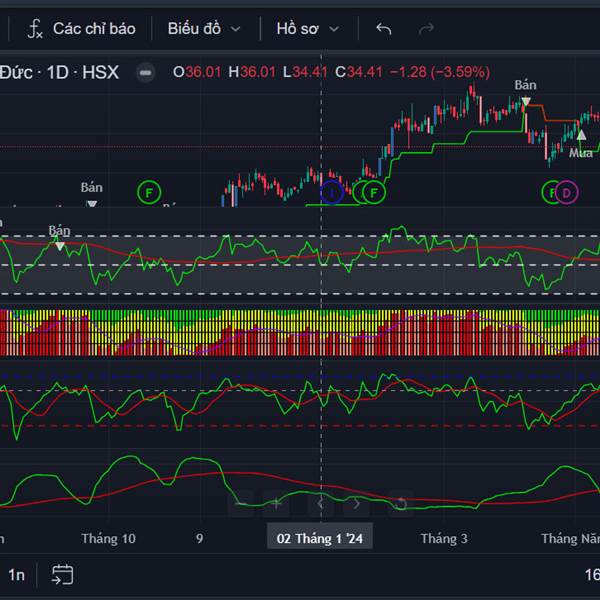Undo the last chart action
This screenshot has width=600, height=600.
coord(383,29)
